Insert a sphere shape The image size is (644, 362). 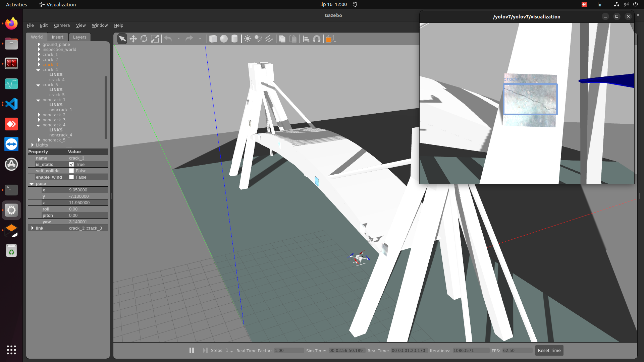(224, 39)
